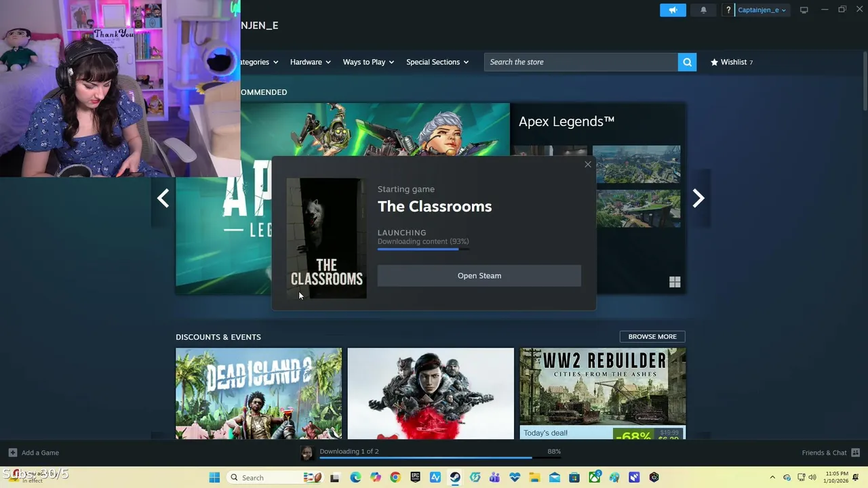
Task: Open the Task View taskbar icon
Action: point(334,477)
